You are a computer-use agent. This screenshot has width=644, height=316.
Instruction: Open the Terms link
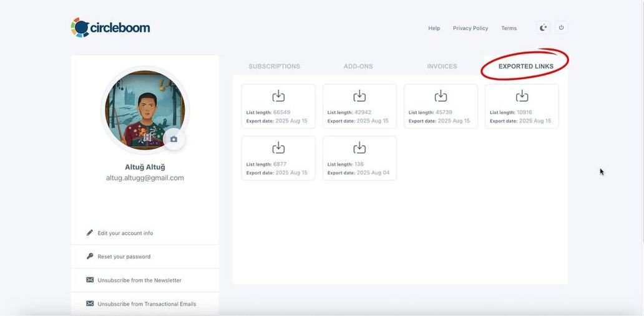click(x=509, y=29)
